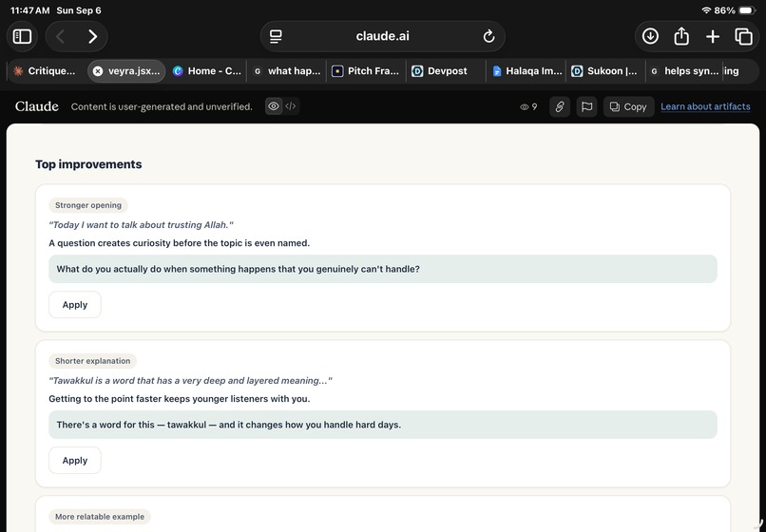Click 'A question creates curiosity' explanation text

180,243
